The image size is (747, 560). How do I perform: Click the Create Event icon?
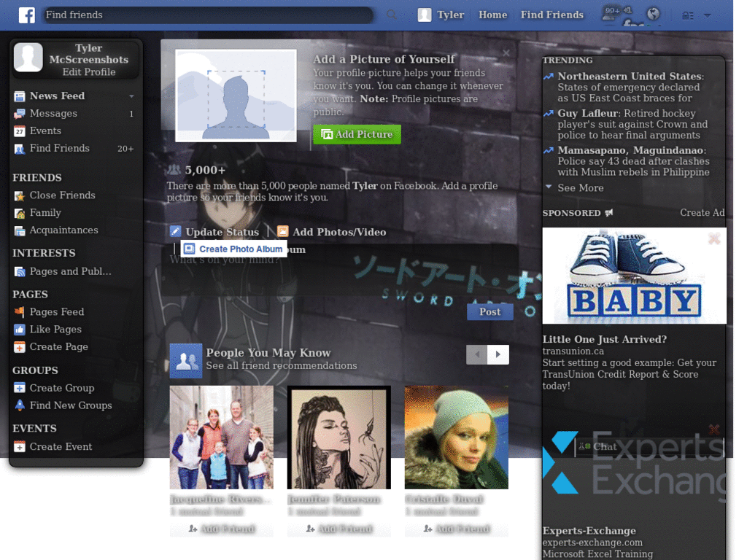20,447
